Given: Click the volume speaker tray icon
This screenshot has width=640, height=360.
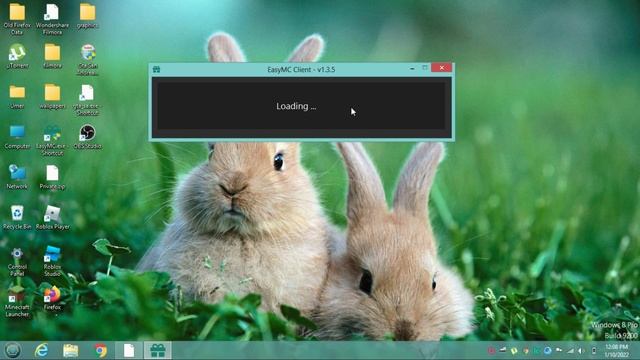Looking at the screenshot, I should point(581,351).
